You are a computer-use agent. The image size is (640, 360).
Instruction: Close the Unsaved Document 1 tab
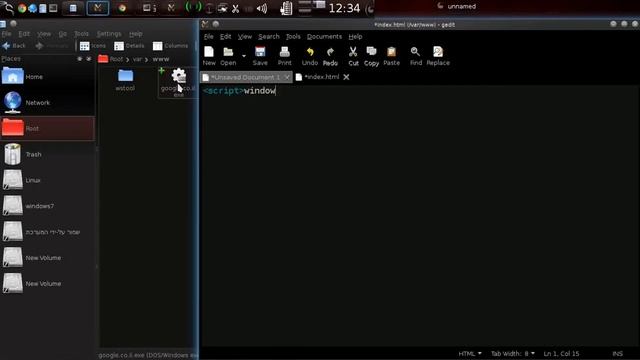click(x=287, y=77)
